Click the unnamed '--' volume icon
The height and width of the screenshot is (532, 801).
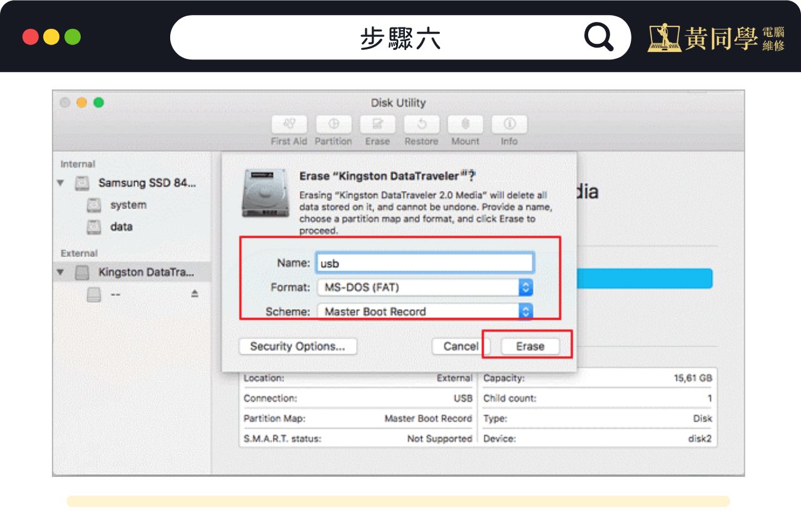[94, 294]
